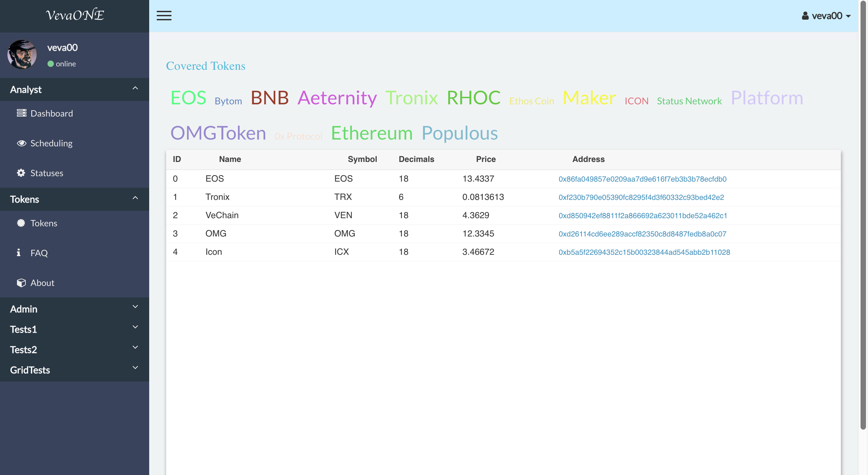Click Bytom in the token cloud
This screenshot has height=475, width=868.
[x=228, y=101]
